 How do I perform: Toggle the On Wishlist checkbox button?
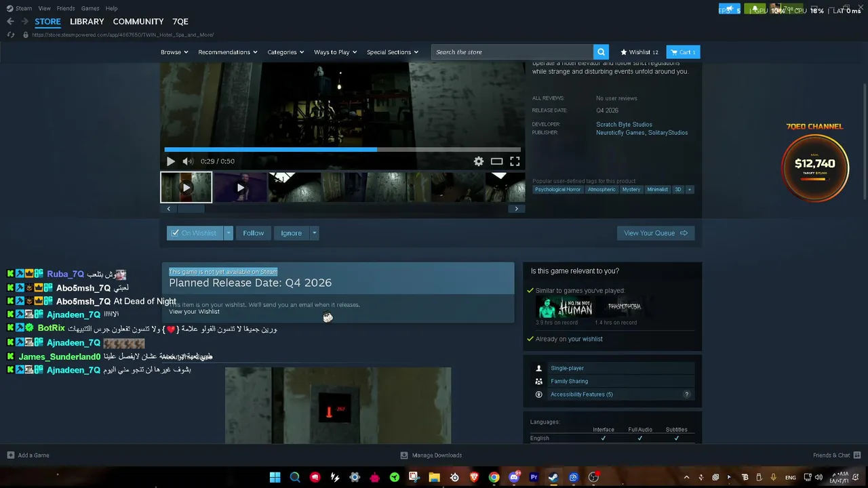(x=195, y=233)
